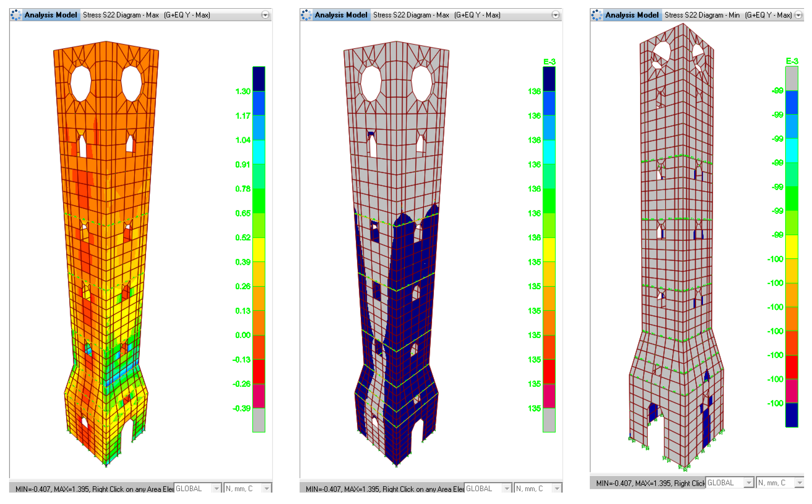Open the right panel title dropdown arrow

pos(799,15)
